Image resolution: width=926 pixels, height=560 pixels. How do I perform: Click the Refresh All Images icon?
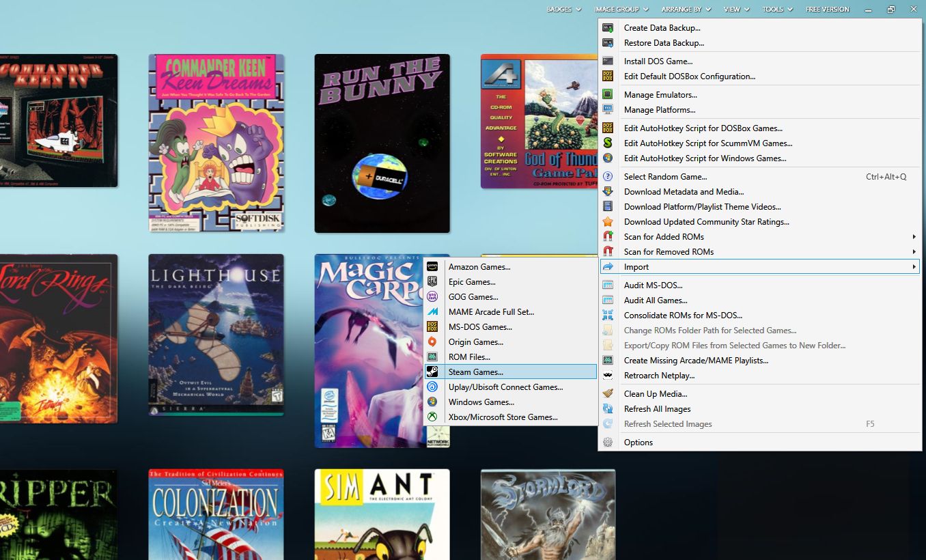coord(608,409)
